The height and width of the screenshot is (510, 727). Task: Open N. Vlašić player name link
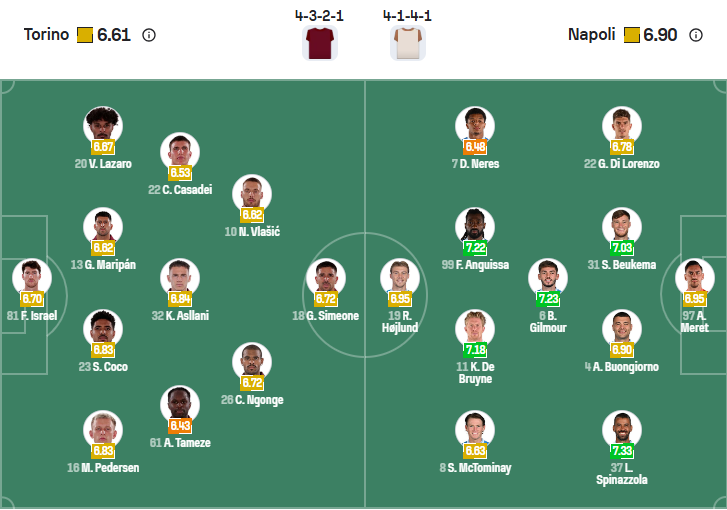click(252, 231)
